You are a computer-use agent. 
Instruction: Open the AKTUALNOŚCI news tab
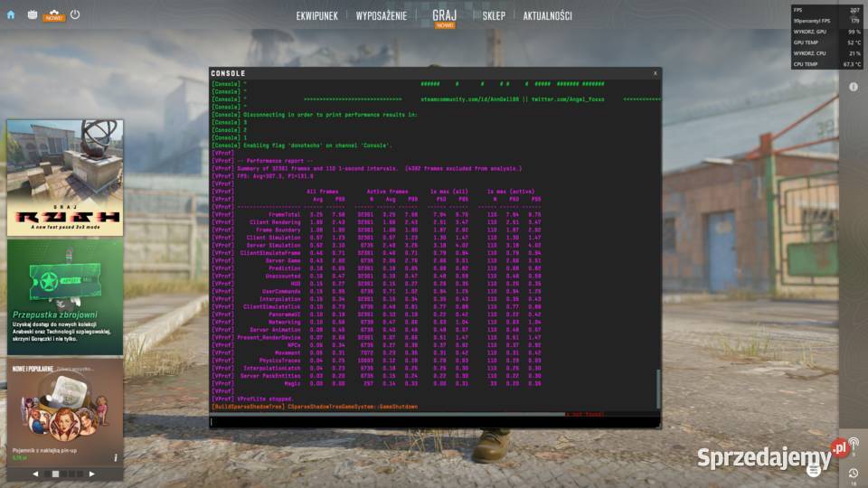click(548, 15)
